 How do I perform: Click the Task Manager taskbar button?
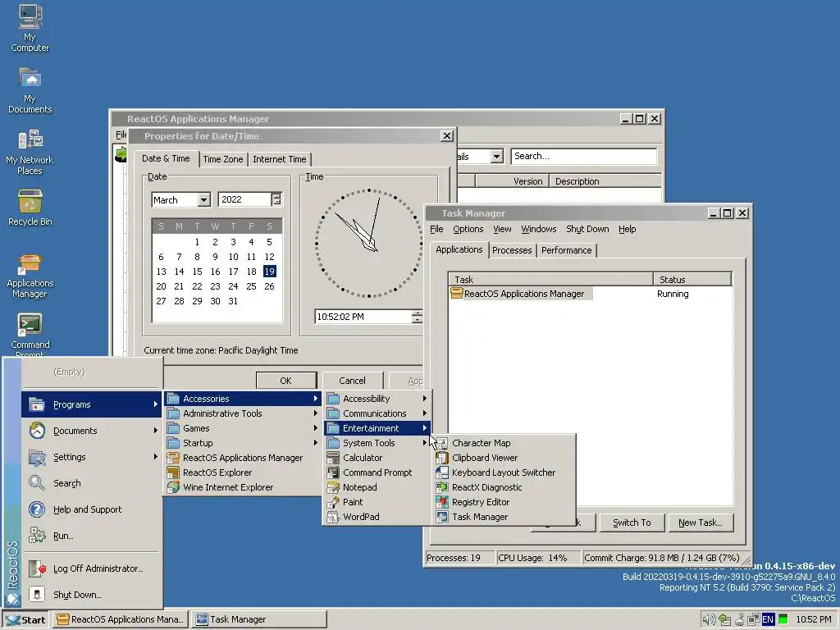(x=259, y=620)
